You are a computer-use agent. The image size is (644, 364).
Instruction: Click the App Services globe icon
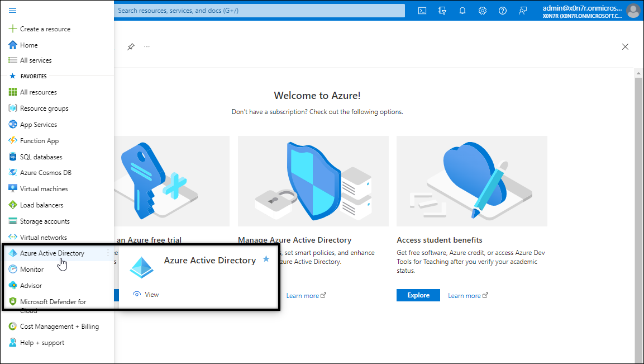[x=13, y=124]
